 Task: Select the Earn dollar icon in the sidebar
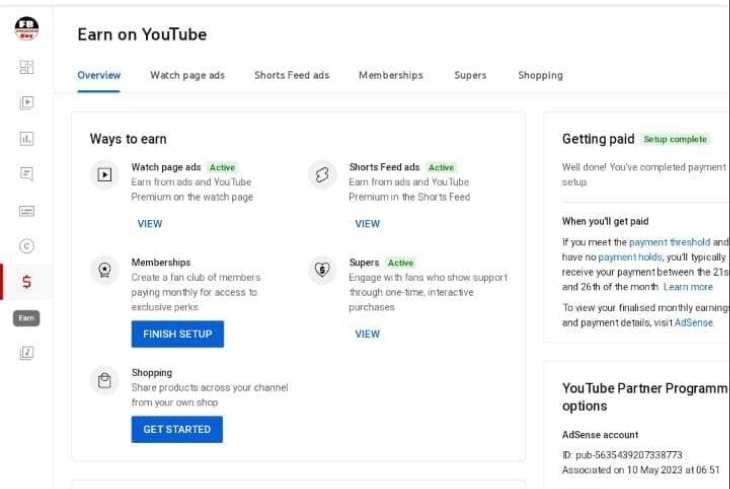click(x=27, y=282)
